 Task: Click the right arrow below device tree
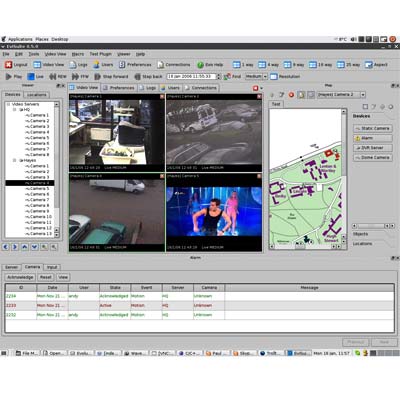pyautogui.click(x=15, y=247)
